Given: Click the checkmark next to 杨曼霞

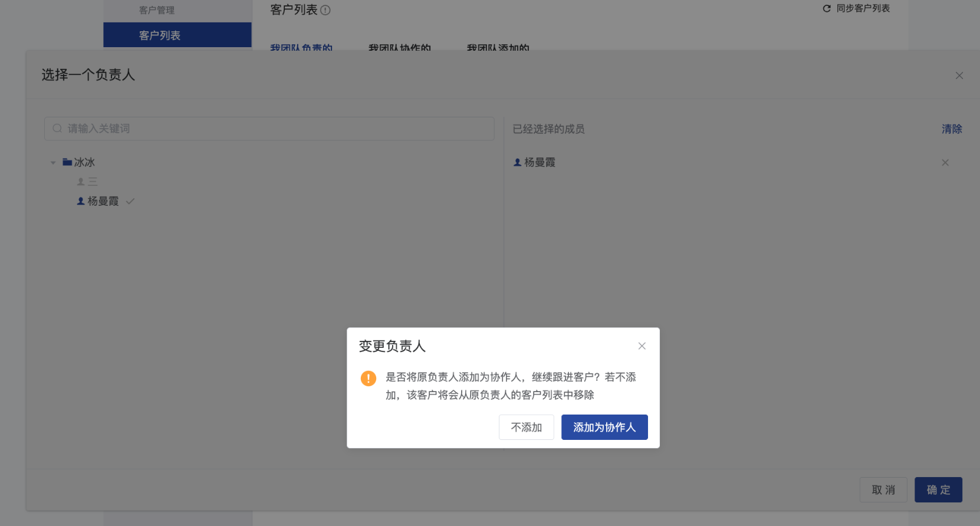Looking at the screenshot, I should [x=130, y=201].
